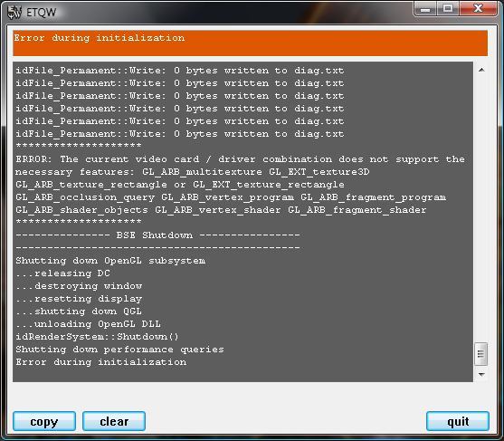Image resolution: width=504 pixels, height=441 pixels.
Task: Click 'GL_ARB_multitexture' in the error text
Action: coord(202,172)
